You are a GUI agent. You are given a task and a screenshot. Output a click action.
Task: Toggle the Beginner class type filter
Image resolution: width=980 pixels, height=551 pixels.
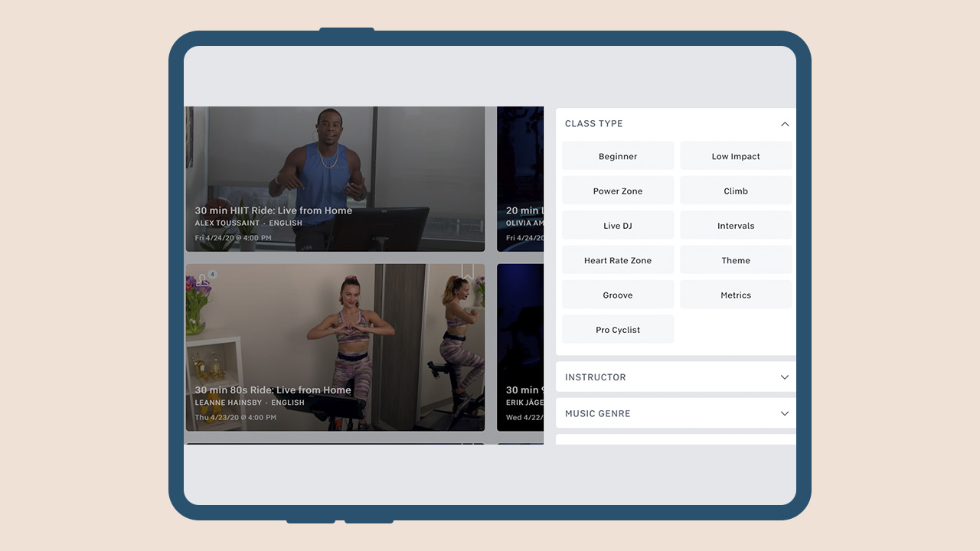point(618,156)
